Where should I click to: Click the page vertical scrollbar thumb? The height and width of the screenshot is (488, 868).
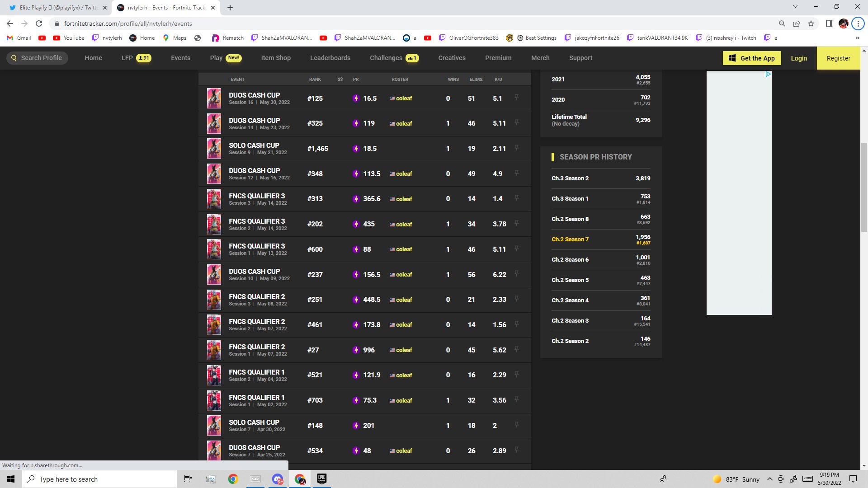(864, 187)
